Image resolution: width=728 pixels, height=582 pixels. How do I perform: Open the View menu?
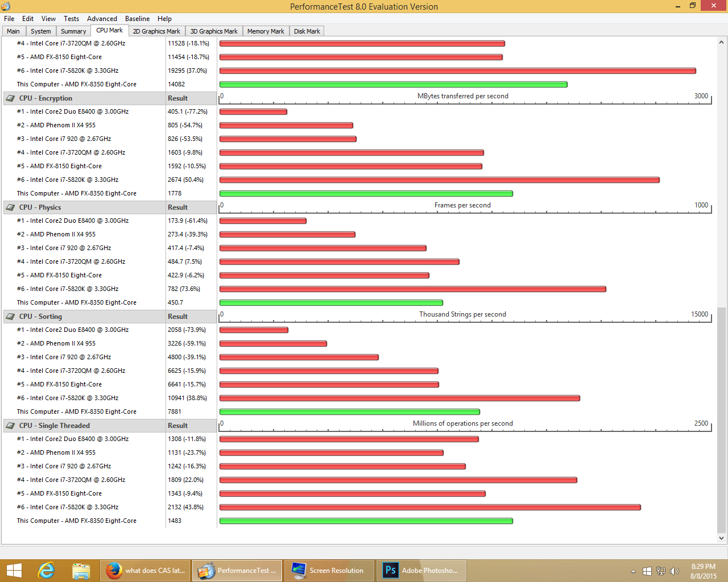coord(49,19)
